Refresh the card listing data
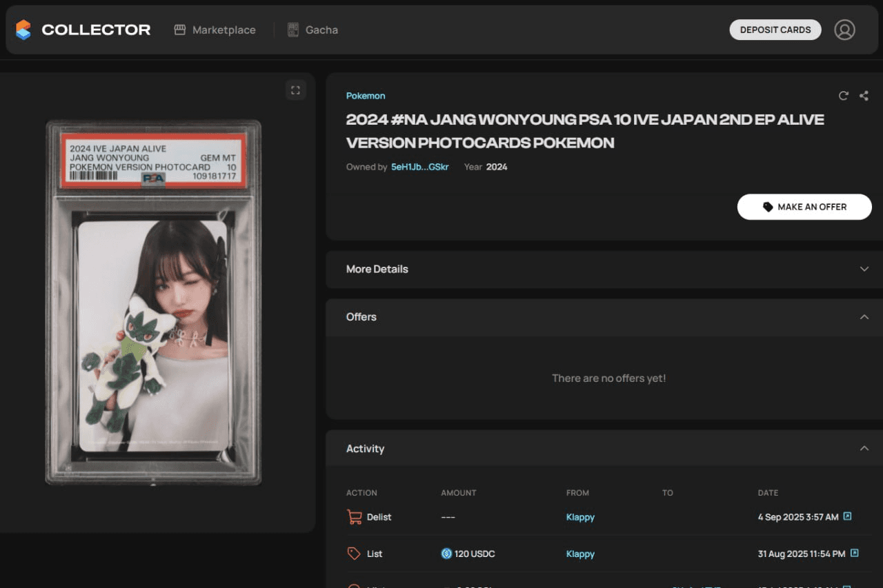 pos(843,96)
